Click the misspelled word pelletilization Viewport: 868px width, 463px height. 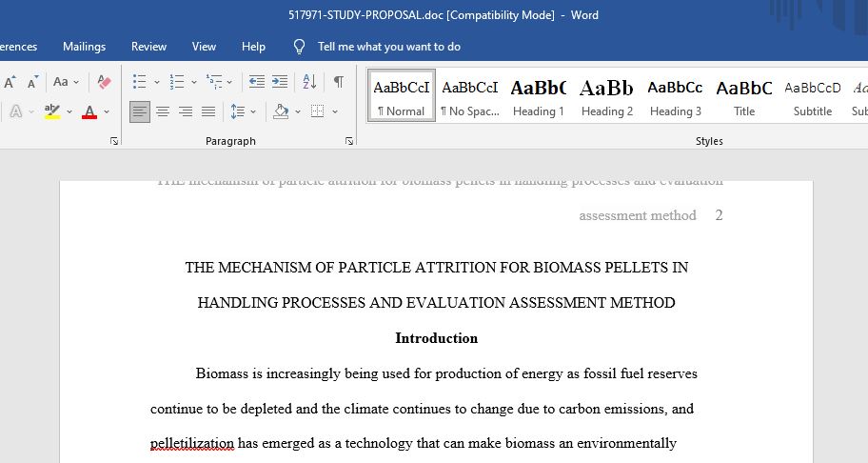[192, 443]
